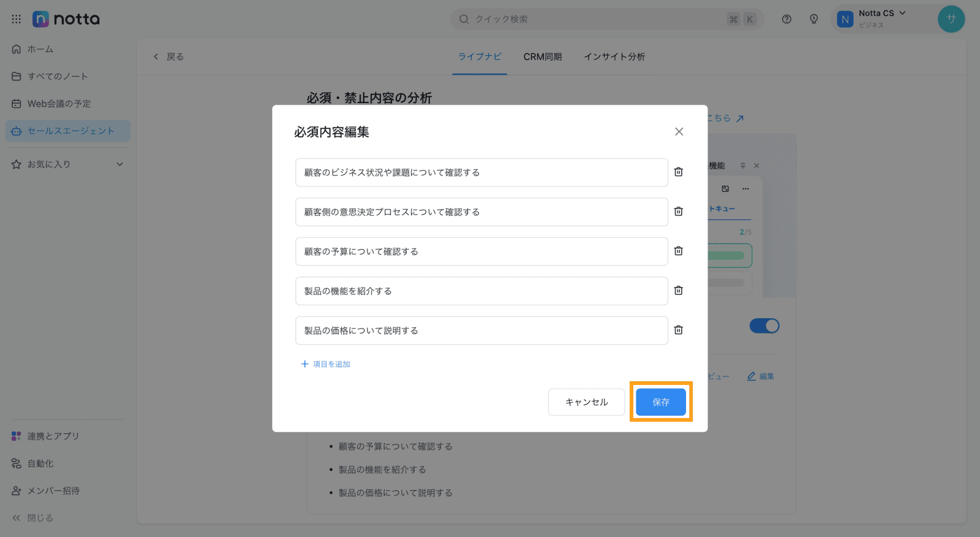Click the 編集 link behind the dialog
The height and width of the screenshot is (537, 980).
tap(761, 376)
